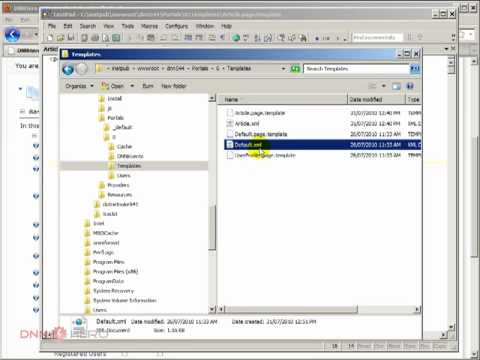
Task: Sort by the Type column header
Action: tap(413, 99)
